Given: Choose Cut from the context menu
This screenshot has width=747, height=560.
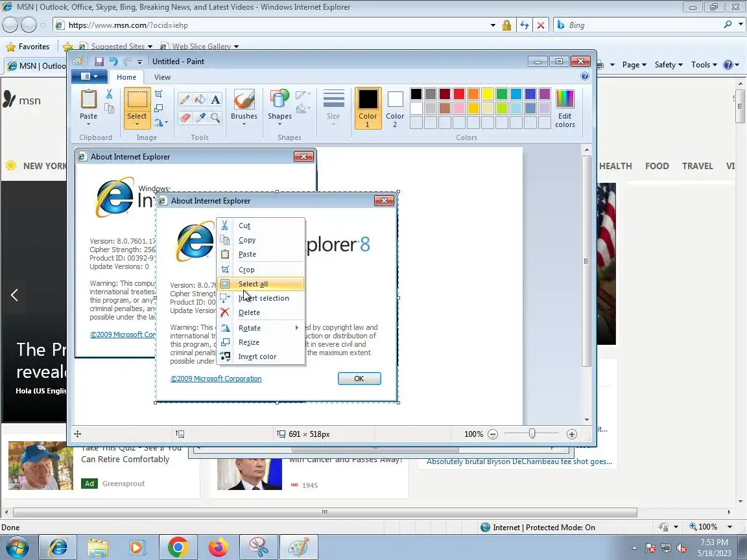Looking at the screenshot, I should coord(261,226).
